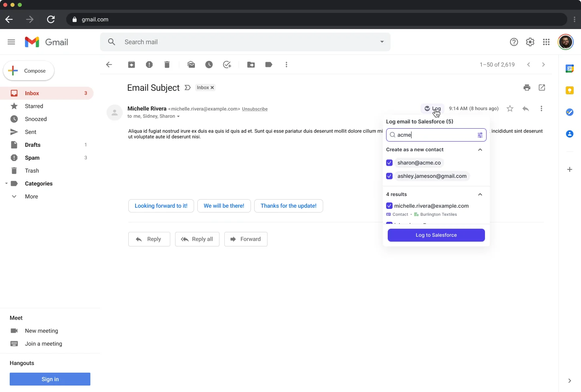
Task: Add the email to Tasks
Action: coord(227,65)
